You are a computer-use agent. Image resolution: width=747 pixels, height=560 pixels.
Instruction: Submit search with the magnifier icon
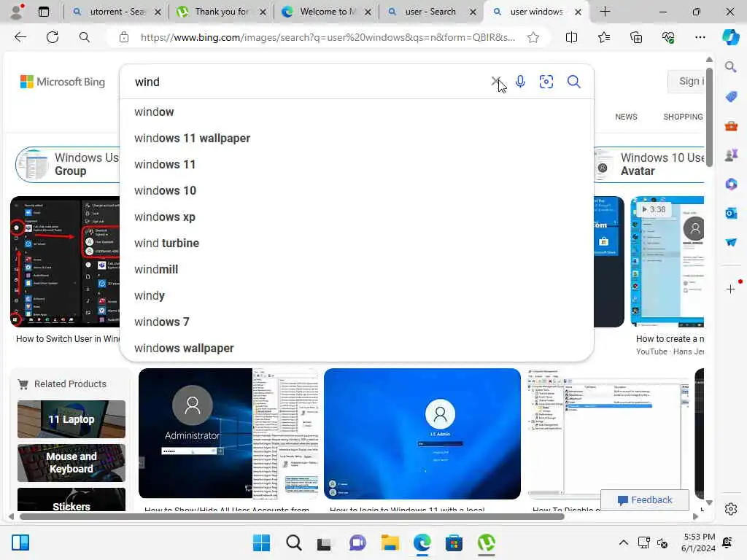coord(573,82)
